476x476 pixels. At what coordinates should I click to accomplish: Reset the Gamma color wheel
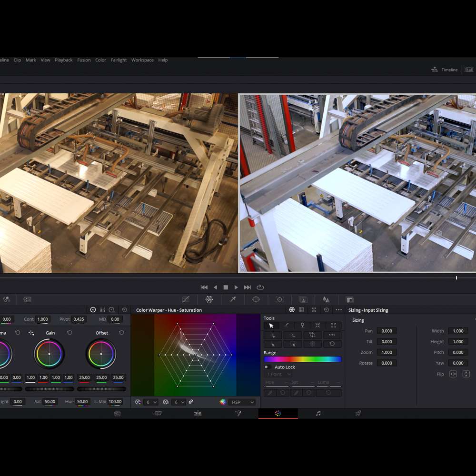(18, 333)
